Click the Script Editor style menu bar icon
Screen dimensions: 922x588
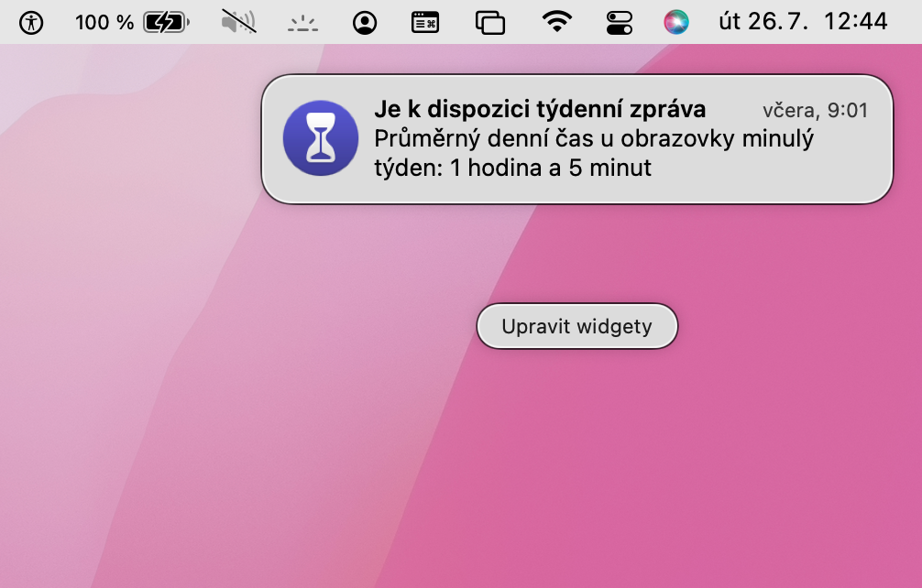[x=425, y=23]
